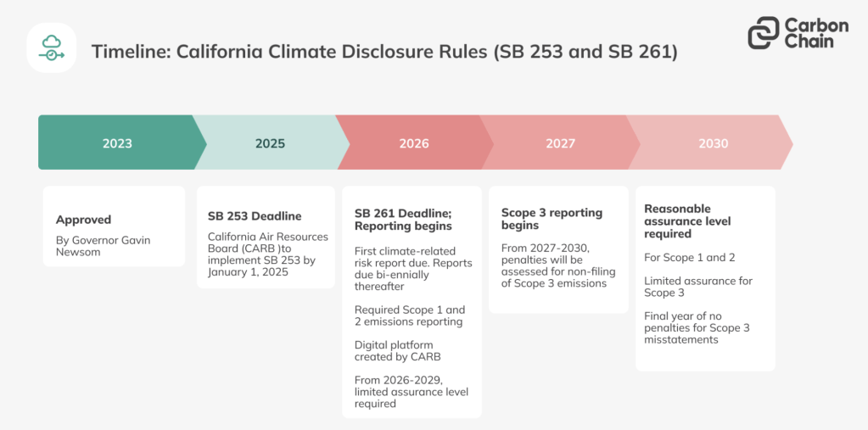868x430 pixels.
Task: Click the 'SB 253 Deadline' heading
Action: click(x=255, y=216)
